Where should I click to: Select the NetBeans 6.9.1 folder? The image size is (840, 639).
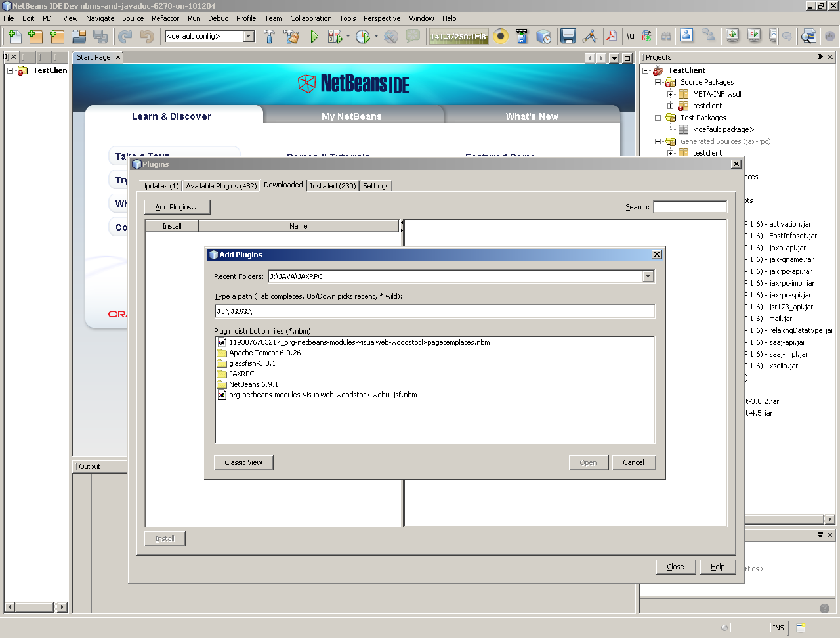point(247,384)
